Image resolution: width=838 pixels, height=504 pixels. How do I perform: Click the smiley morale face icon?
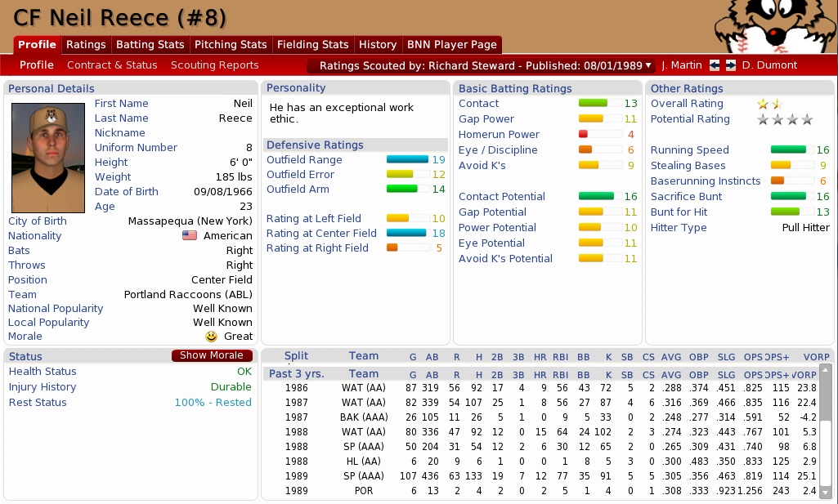[212, 337]
